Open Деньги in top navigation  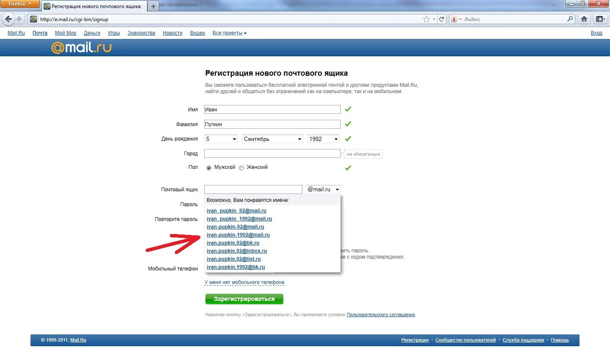coord(92,33)
